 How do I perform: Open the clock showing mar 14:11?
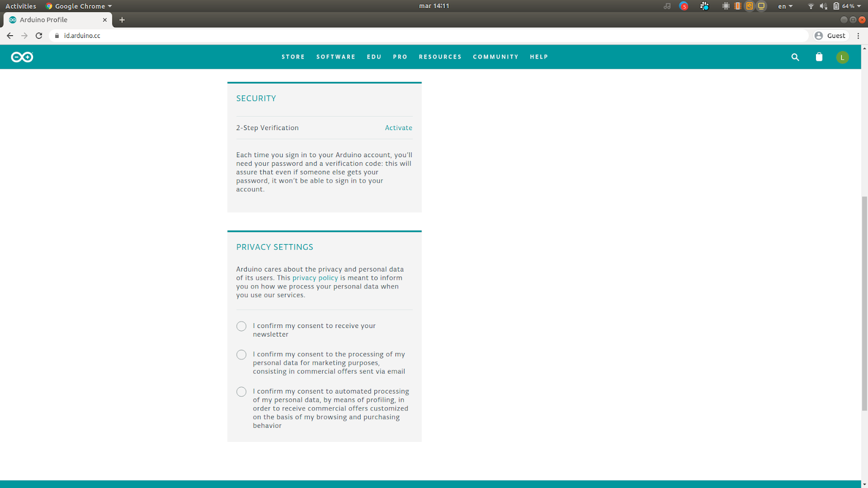pos(434,6)
